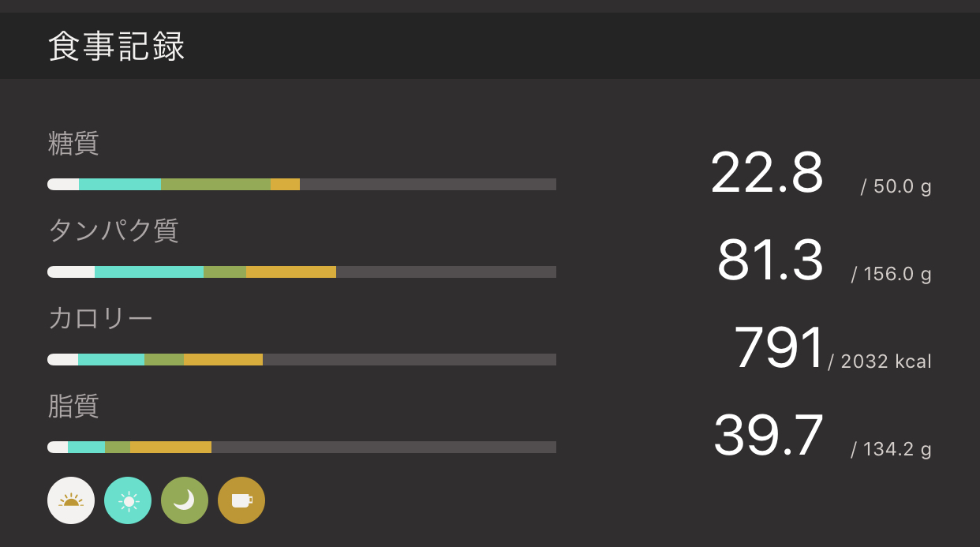
Task: Click the teal lunch segment of 糖質 bar
Action: pyautogui.click(x=120, y=185)
